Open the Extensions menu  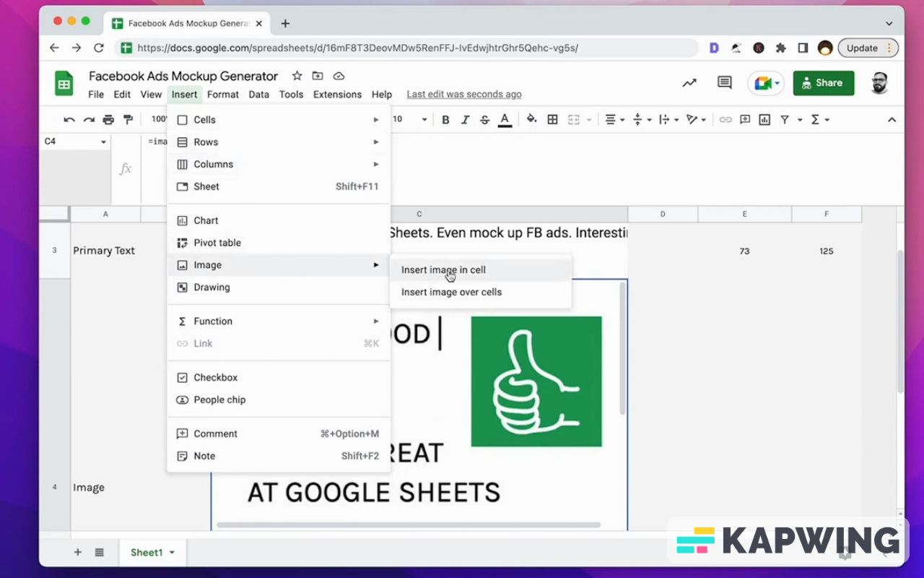337,94
